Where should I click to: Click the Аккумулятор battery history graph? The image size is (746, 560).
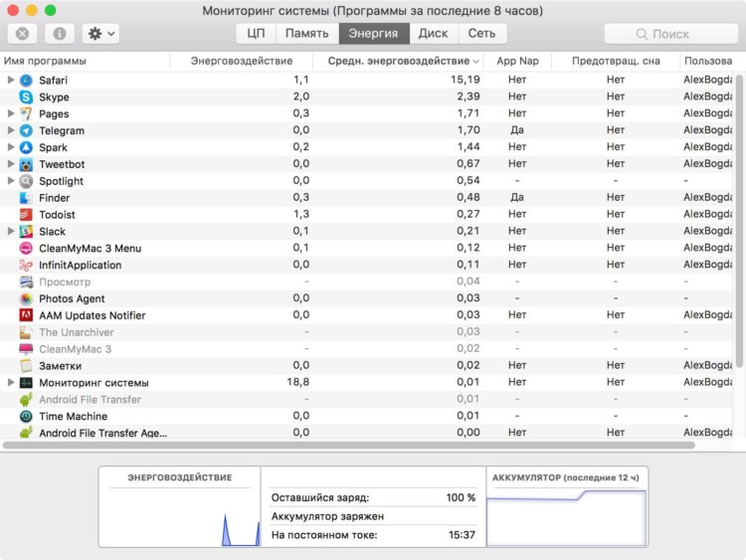click(566, 517)
